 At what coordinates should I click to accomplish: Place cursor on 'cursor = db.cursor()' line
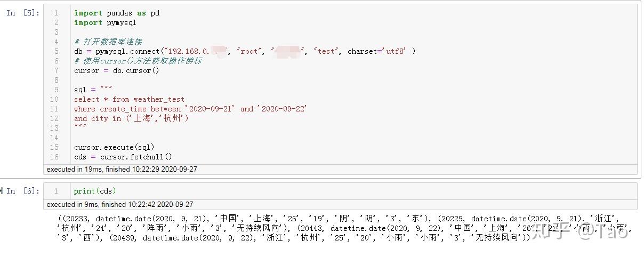pos(117,70)
